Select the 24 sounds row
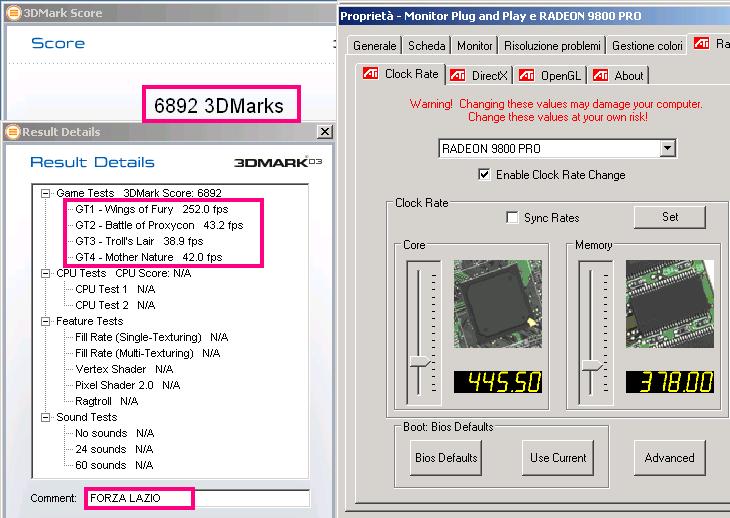 pyautogui.click(x=114, y=449)
